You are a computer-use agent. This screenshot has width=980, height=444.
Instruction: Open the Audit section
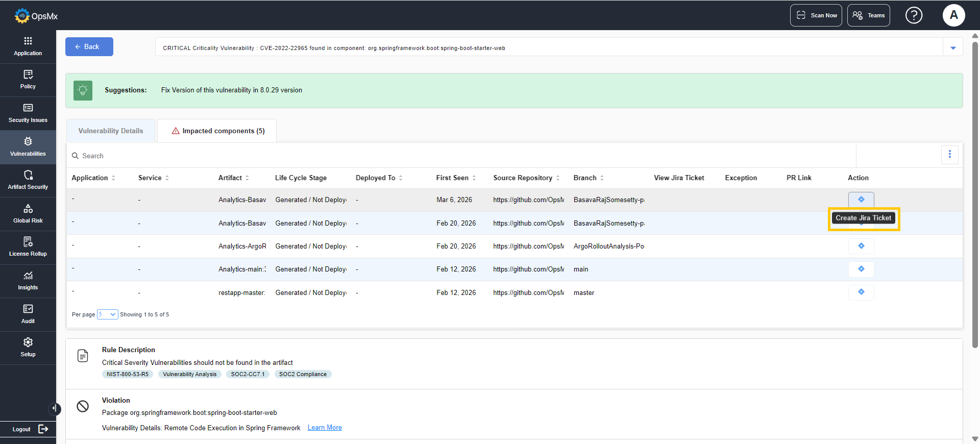pos(28,314)
